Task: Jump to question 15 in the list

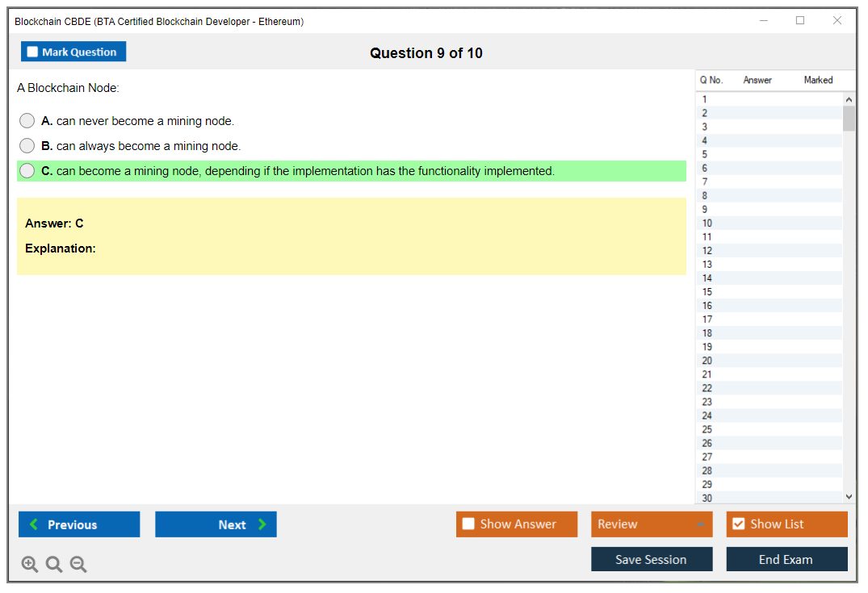Action: tap(707, 292)
